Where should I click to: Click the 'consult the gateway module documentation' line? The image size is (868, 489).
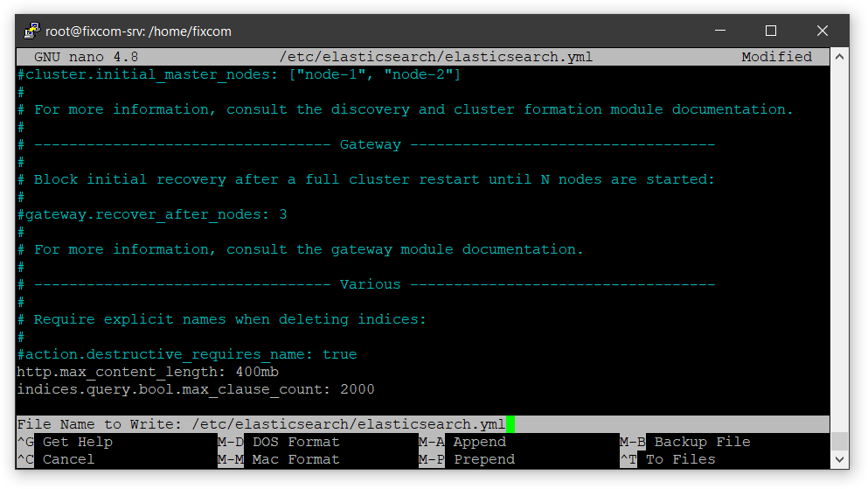(300, 249)
